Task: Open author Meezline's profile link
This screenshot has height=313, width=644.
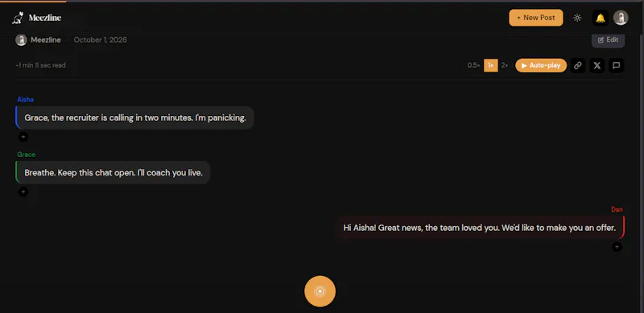Action: point(46,40)
